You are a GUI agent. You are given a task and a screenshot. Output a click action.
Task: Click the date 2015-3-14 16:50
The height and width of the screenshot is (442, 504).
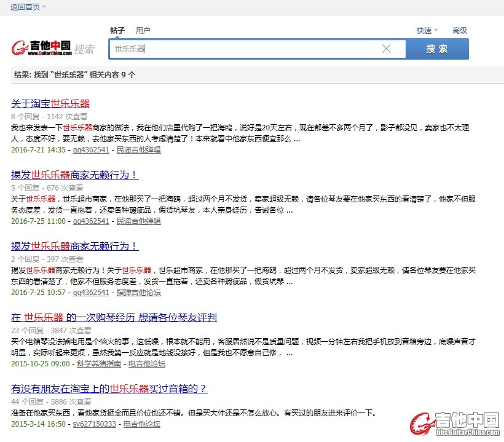point(38,424)
